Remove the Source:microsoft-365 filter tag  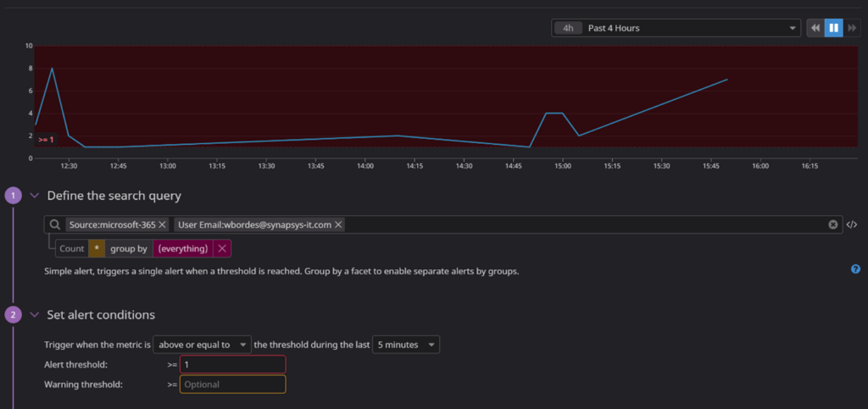tap(163, 224)
